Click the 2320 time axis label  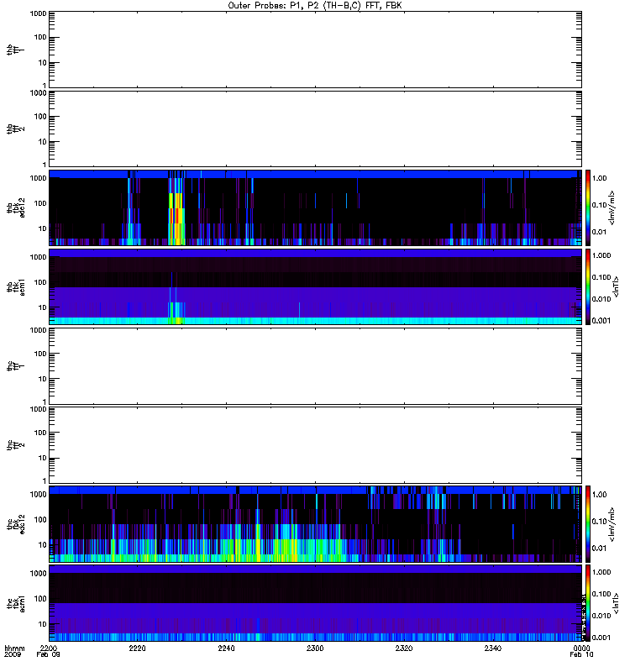(x=404, y=648)
